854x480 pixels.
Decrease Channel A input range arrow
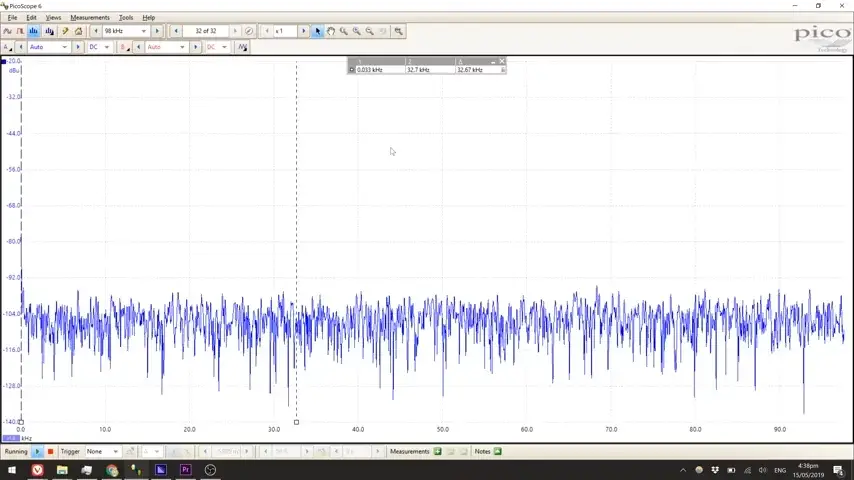[21, 47]
